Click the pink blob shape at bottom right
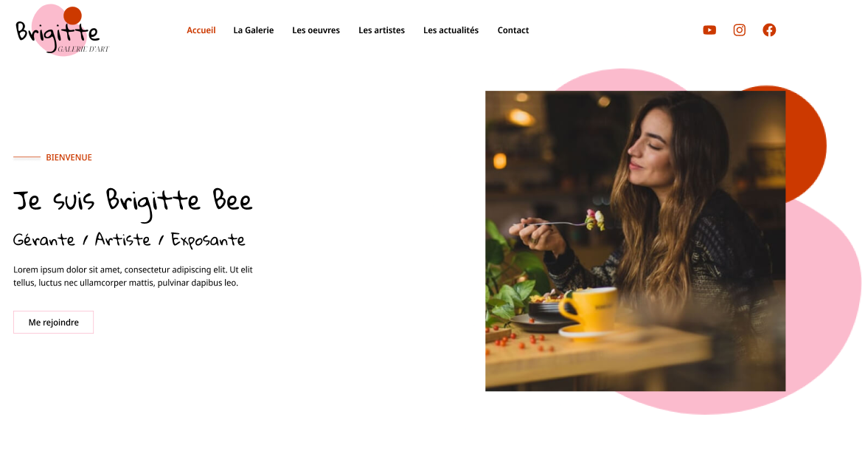The height and width of the screenshot is (465, 868). click(x=819, y=311)
